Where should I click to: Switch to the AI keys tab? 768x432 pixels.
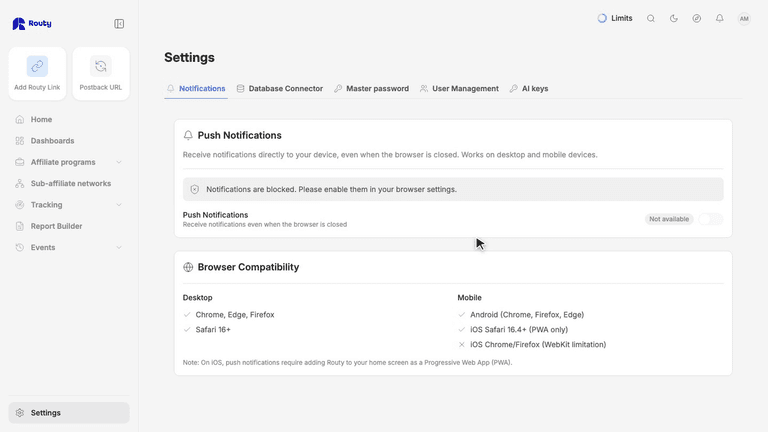528,89
